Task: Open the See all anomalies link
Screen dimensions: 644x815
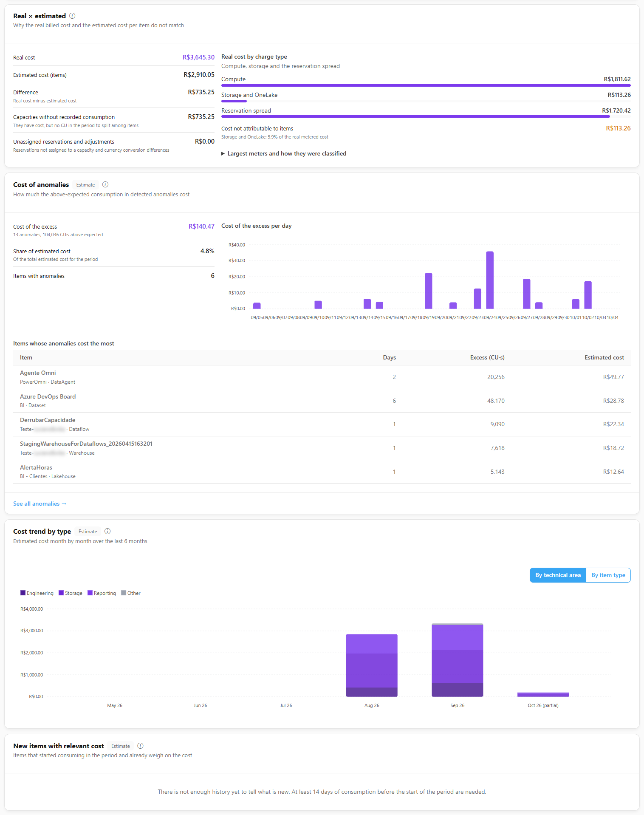Action: [40, 504]
